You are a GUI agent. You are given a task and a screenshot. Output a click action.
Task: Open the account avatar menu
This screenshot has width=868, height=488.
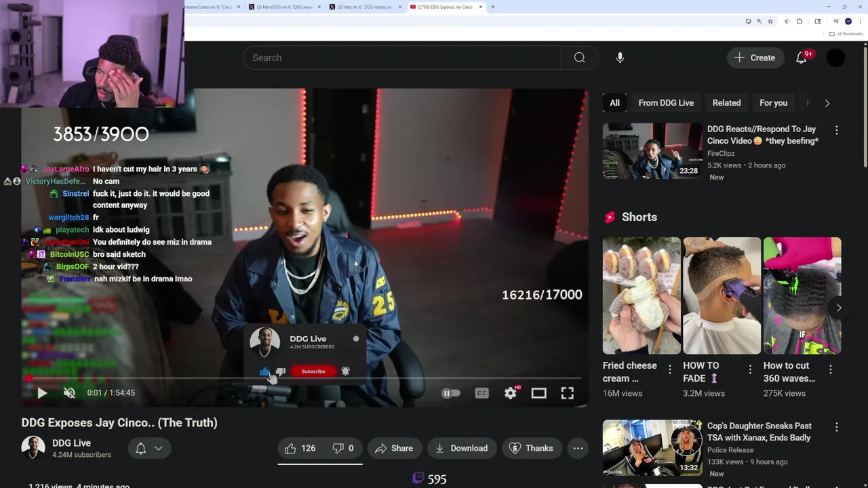[836, 58]
